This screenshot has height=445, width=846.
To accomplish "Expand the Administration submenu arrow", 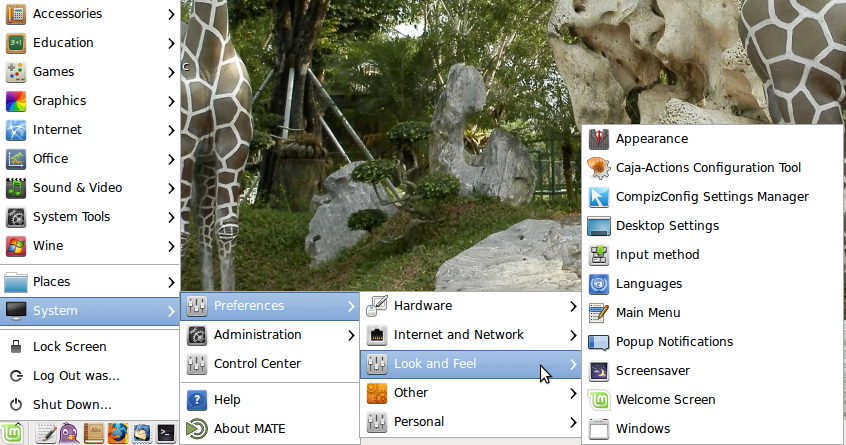I will pyautogui.click(x=351, y=336).
